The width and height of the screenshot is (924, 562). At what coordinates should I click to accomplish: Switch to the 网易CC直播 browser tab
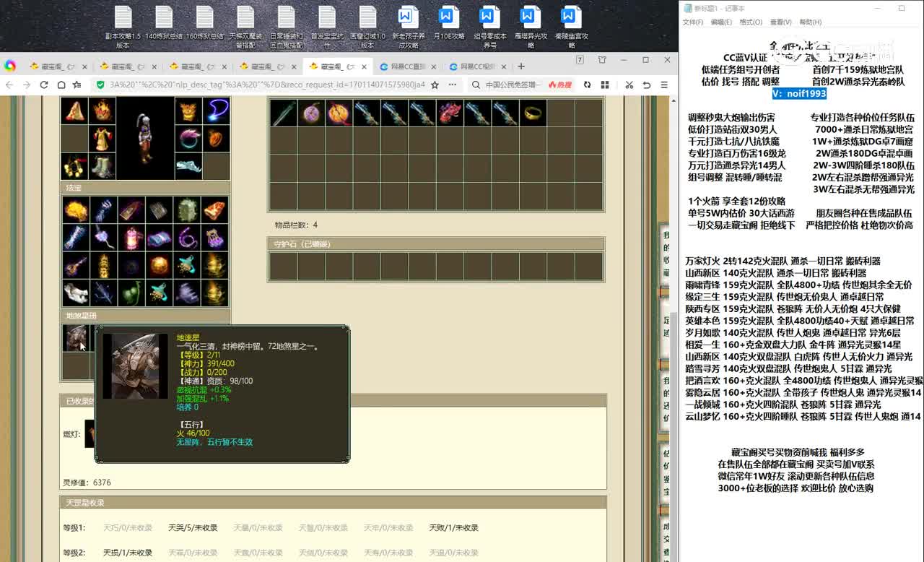(408, 66)
